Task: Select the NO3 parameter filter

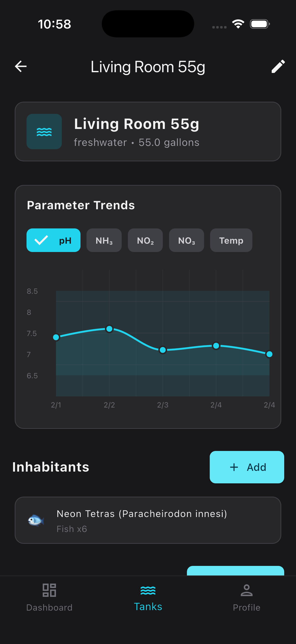Action: tap(186, 240)
